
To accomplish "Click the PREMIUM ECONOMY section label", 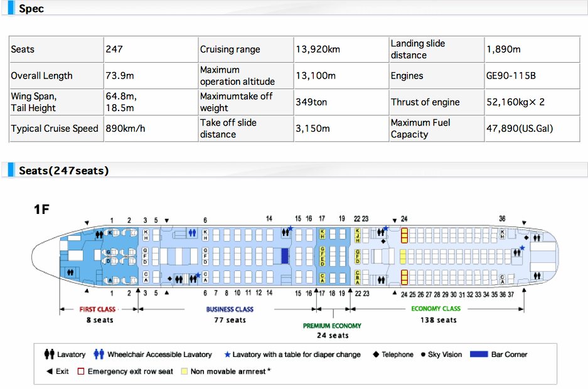I will point(332,326).
